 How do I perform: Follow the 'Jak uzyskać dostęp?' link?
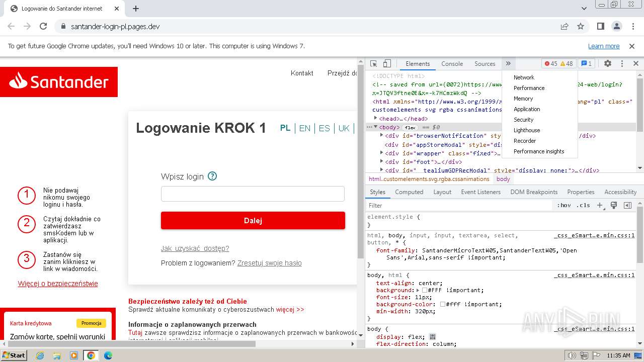point(195,248)
